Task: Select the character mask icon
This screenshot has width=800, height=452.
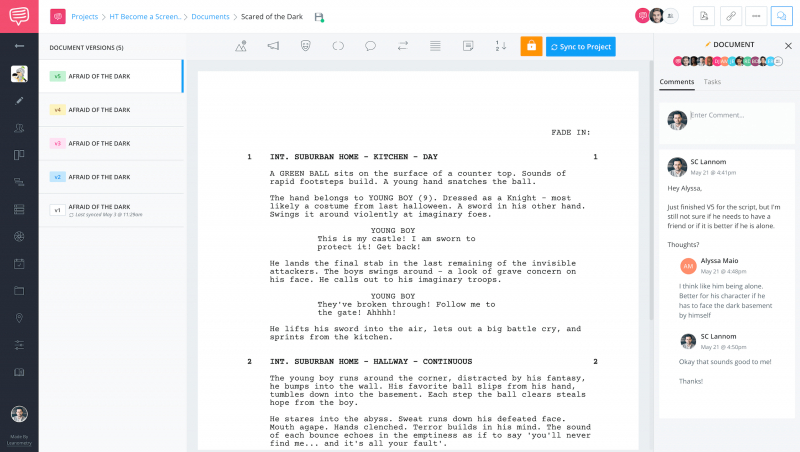Action: click(x=305, y=46)
